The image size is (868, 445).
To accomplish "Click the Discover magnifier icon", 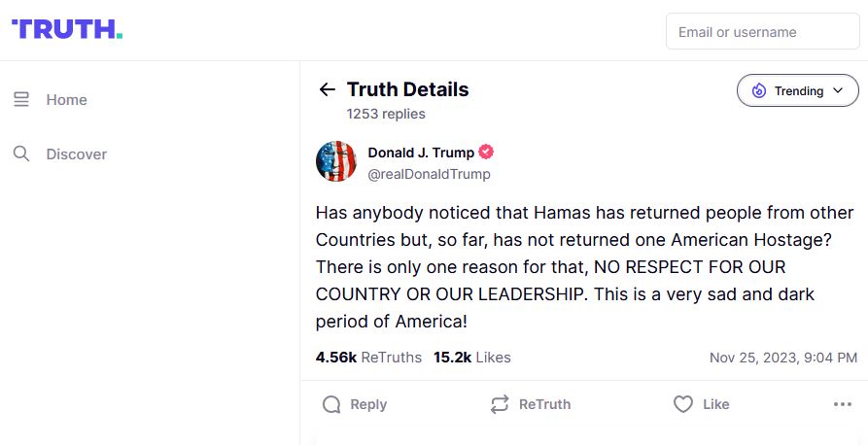I will (x=21, y=154).
